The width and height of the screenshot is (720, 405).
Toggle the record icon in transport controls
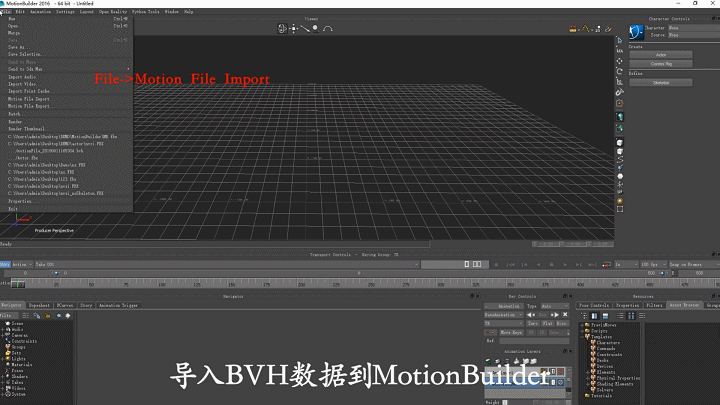[496, 264]
